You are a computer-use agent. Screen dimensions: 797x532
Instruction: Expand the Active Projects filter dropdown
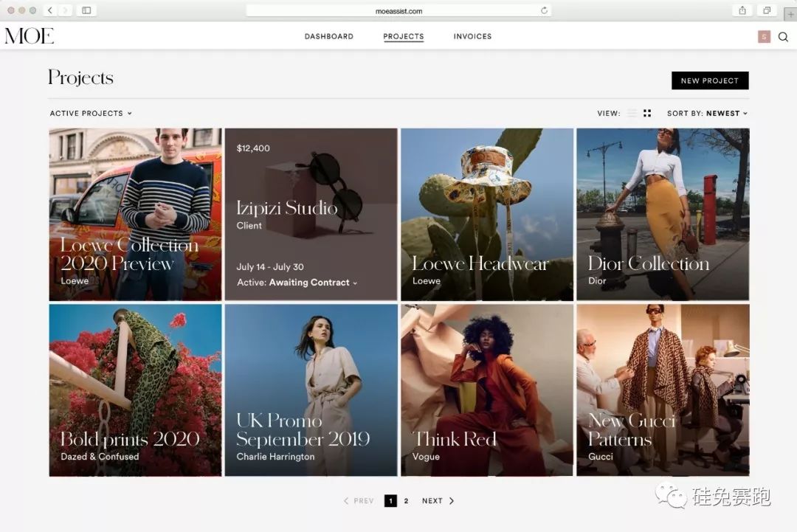(x=91, y=114)
